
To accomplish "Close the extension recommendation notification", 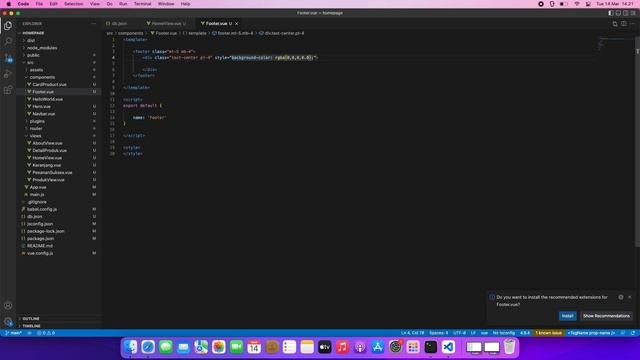I will [x=629, y=297].
